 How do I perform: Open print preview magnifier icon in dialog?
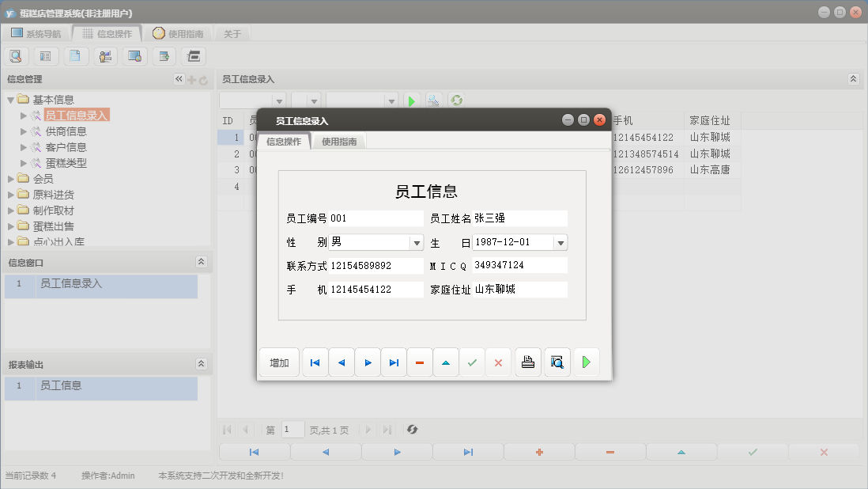tap(557, 362)
